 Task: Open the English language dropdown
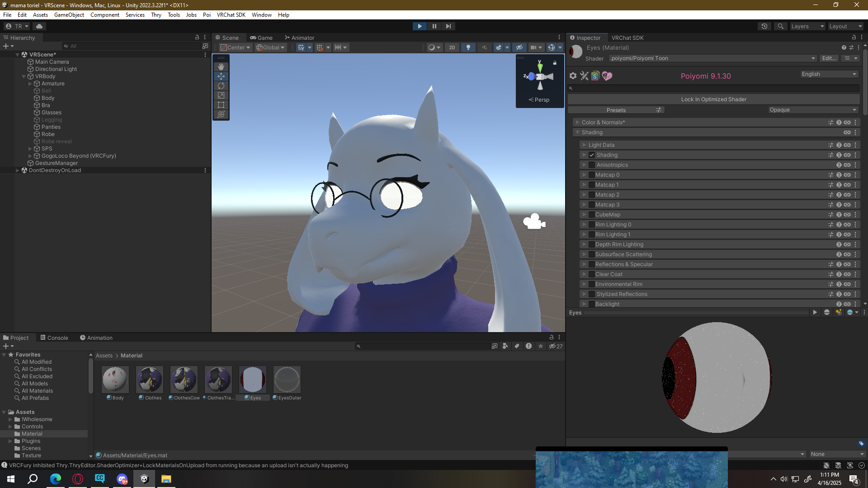tap(829, 74)
